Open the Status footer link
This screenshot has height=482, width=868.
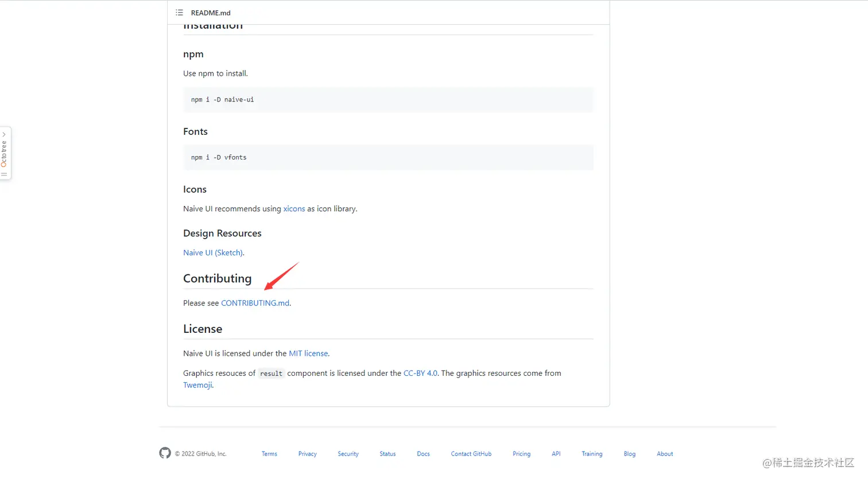(x=387, y=454)
